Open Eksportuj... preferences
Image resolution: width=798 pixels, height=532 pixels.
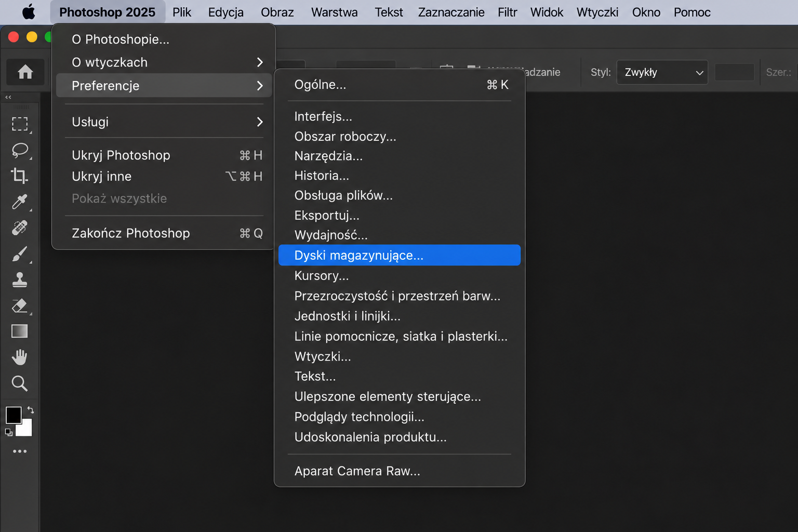click(400, 215)
